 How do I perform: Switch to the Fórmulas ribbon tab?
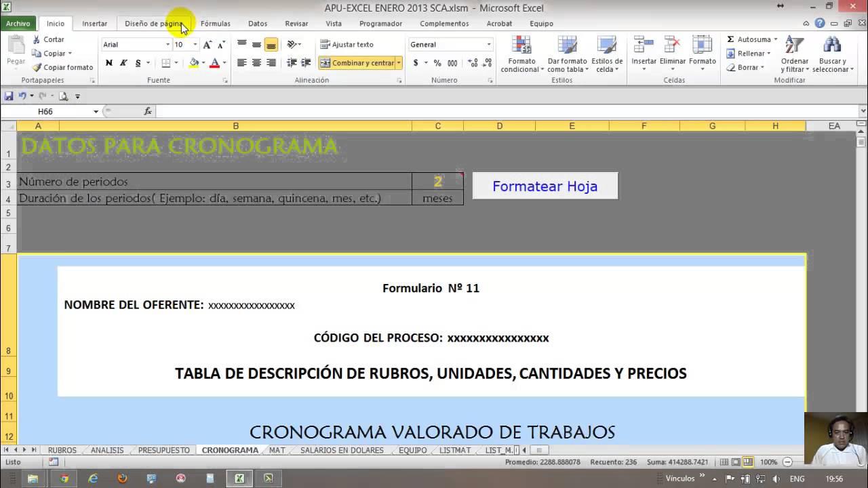[x=215, y=23]
